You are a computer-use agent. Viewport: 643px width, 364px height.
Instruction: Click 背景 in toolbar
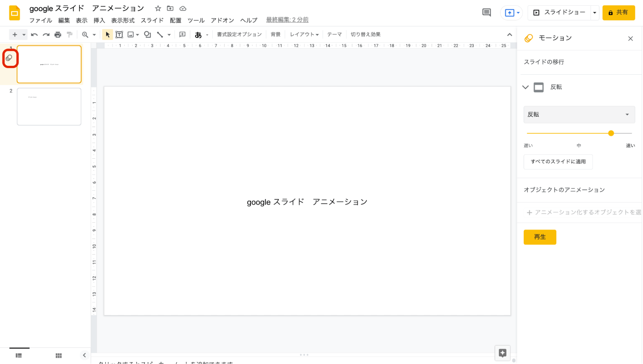tap(275, 34)
